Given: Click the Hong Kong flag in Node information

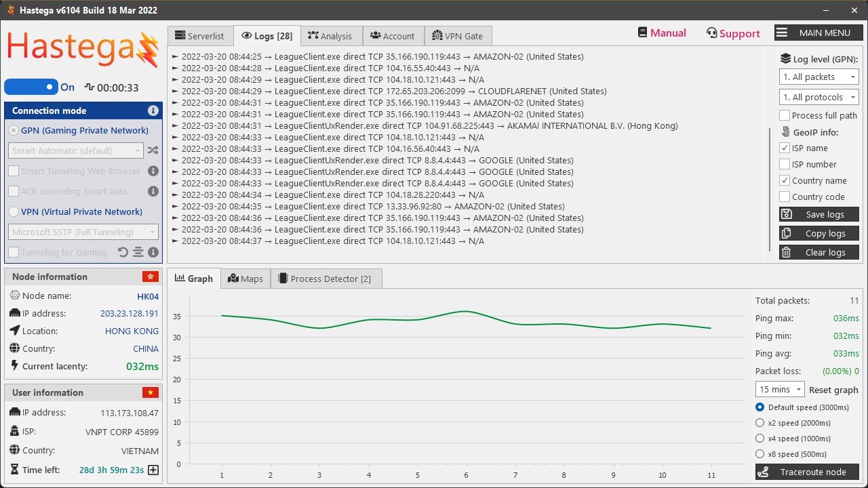Looking at the screenshot, I should pos(151,277).
